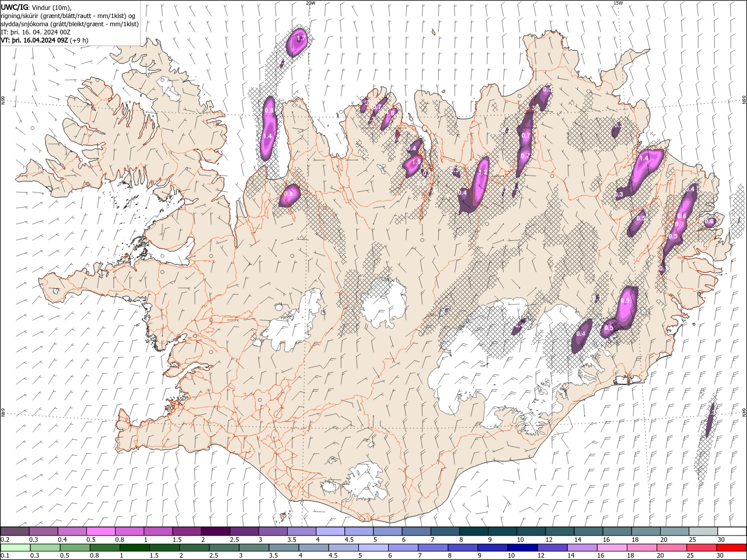Click the 15W longitude label
The height and width of the screenshot is (560, 747).
click(618, 3)
